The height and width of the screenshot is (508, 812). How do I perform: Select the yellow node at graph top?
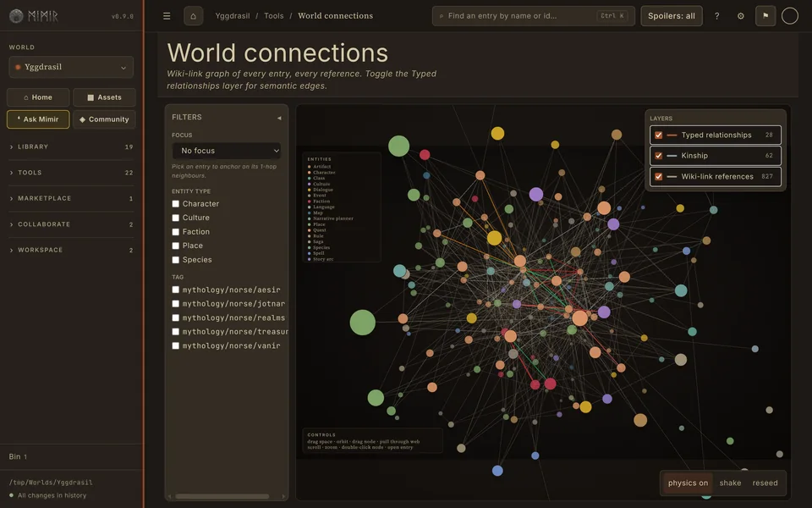497,133
